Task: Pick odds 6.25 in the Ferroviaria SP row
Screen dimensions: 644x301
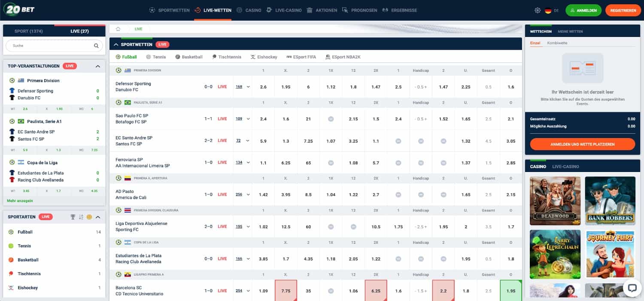Action: [x=286, y=163]
